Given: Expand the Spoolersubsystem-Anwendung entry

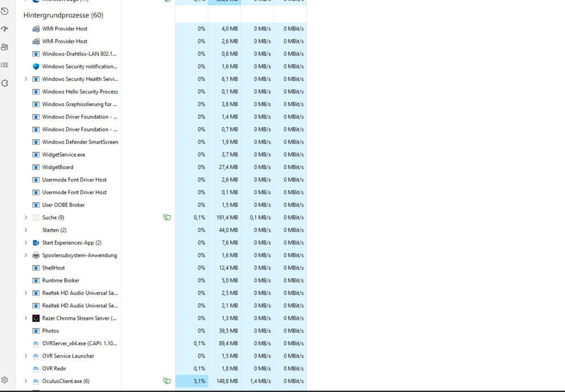Looking at the screenshot, I should click(x=25, y=255).
